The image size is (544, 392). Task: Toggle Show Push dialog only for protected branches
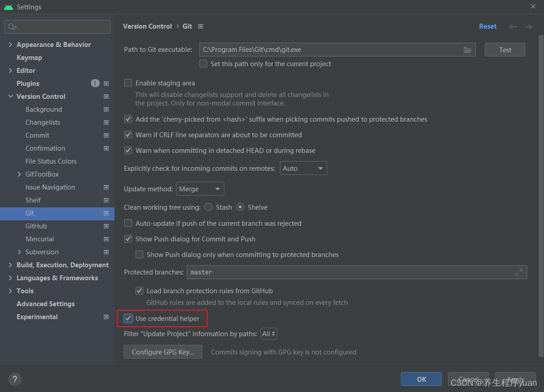click(140, 255)
